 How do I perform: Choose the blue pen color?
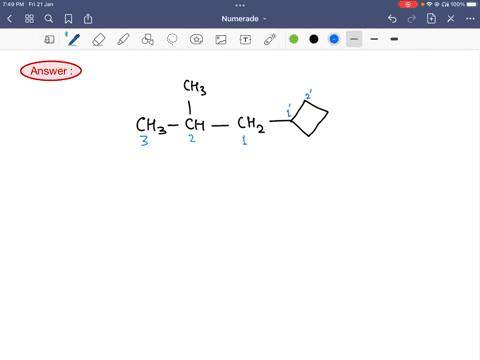click(x=334, y=39)
